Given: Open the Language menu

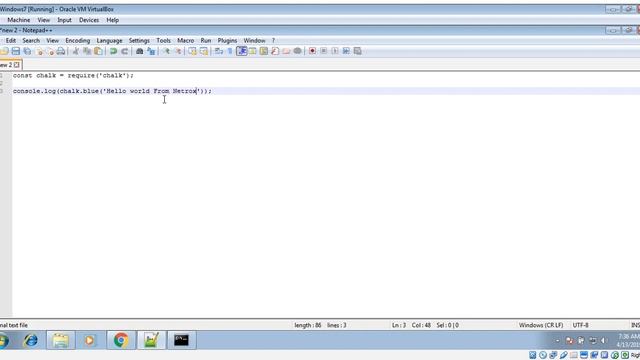Looking at the screenshot, I should tap(109, 40).
